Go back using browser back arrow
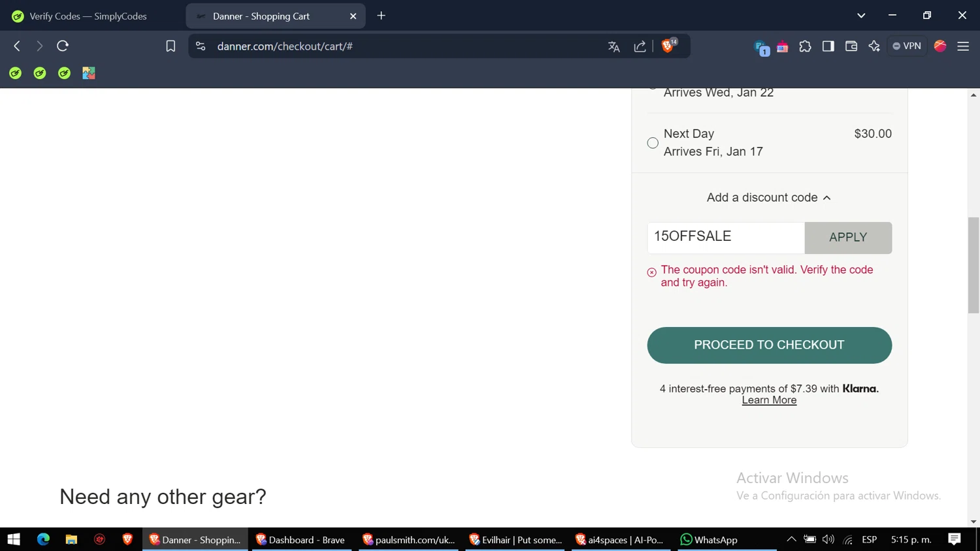 click(x=17, y=46)
